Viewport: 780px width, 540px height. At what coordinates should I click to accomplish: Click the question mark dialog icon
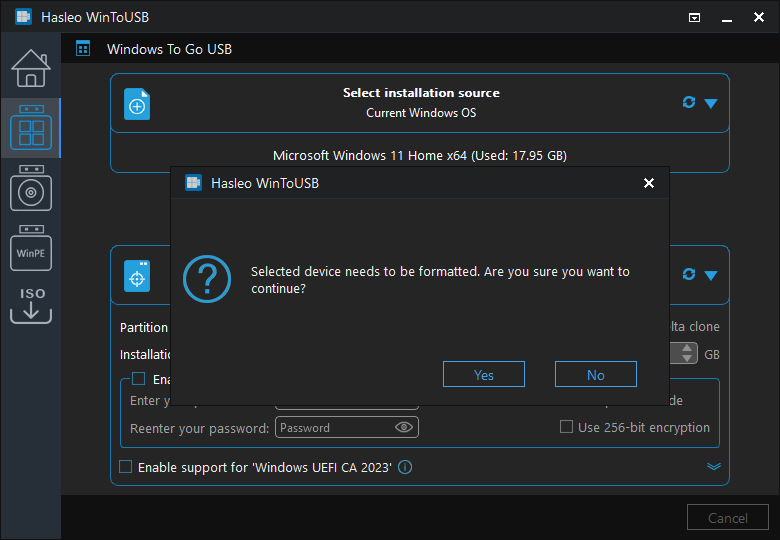(207, 279)
